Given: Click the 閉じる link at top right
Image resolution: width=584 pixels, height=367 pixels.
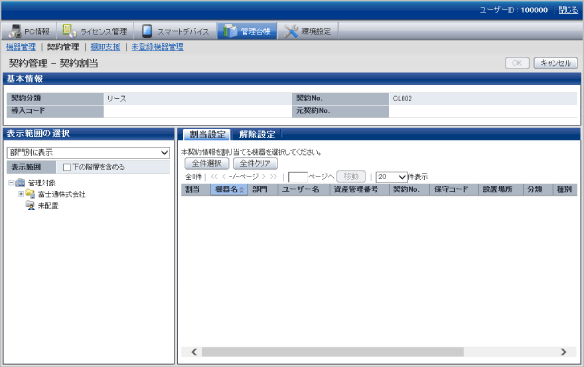Looking at the screenshot, I should click(568, 10).
